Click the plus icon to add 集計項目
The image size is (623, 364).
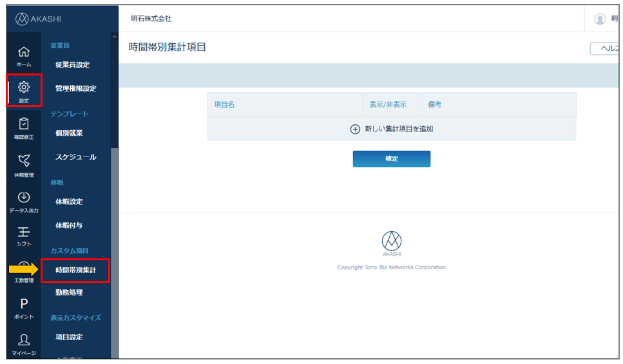tap(355, 129)
